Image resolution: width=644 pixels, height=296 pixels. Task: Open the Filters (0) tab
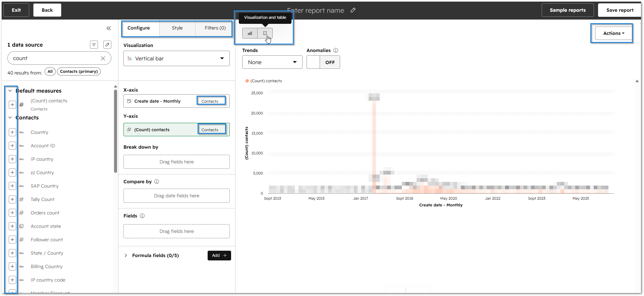pyautogui.click(x=215, y=28)
